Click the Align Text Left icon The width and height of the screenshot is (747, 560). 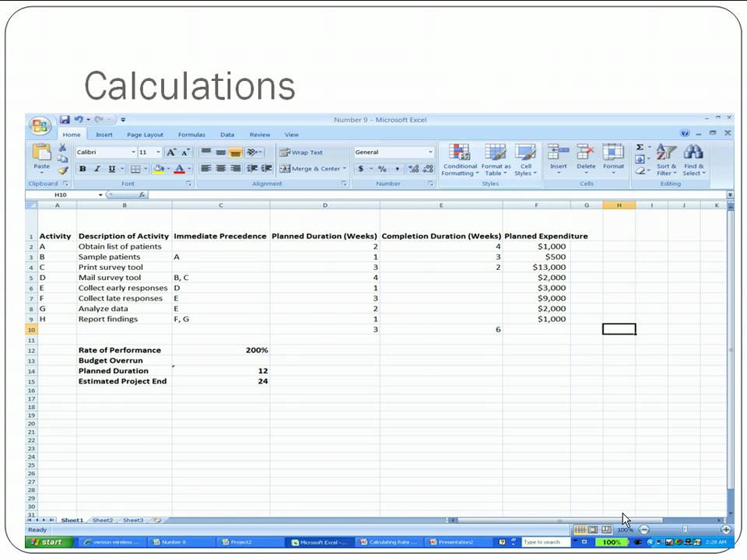[x=205, y=168]
